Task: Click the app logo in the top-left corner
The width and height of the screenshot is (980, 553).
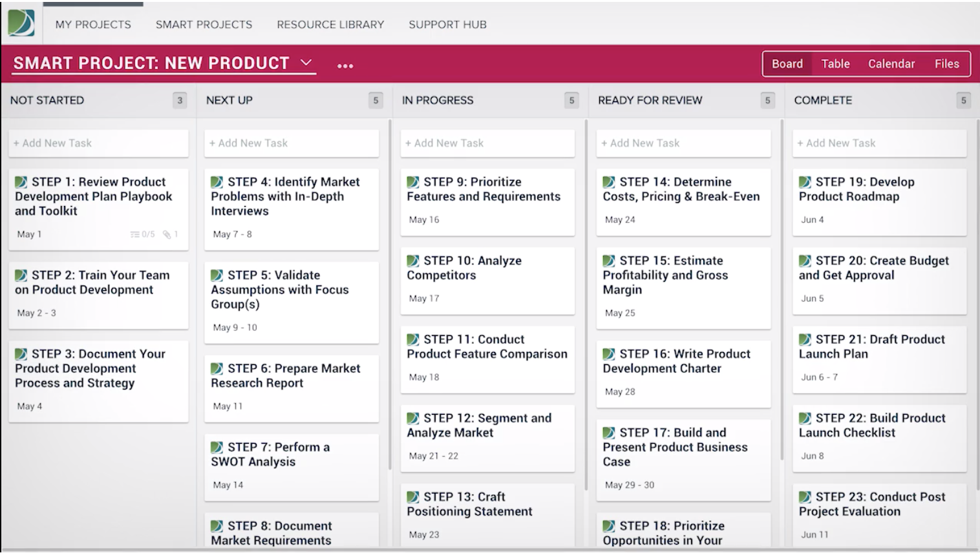Action: 21,23
